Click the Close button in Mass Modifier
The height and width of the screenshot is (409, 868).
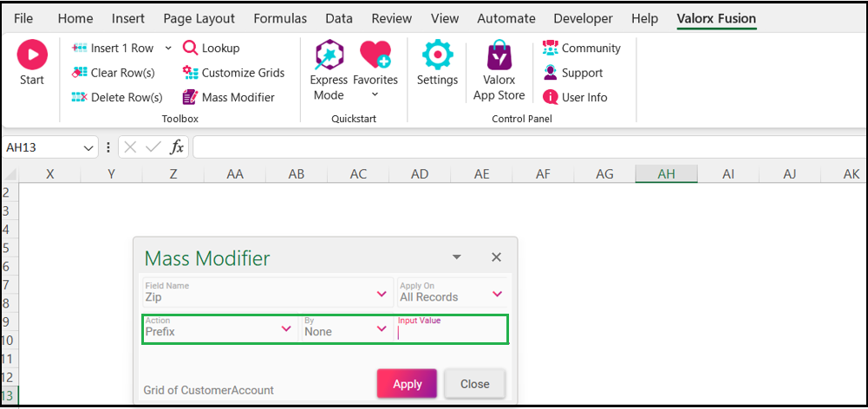click(x=475, y=384)
